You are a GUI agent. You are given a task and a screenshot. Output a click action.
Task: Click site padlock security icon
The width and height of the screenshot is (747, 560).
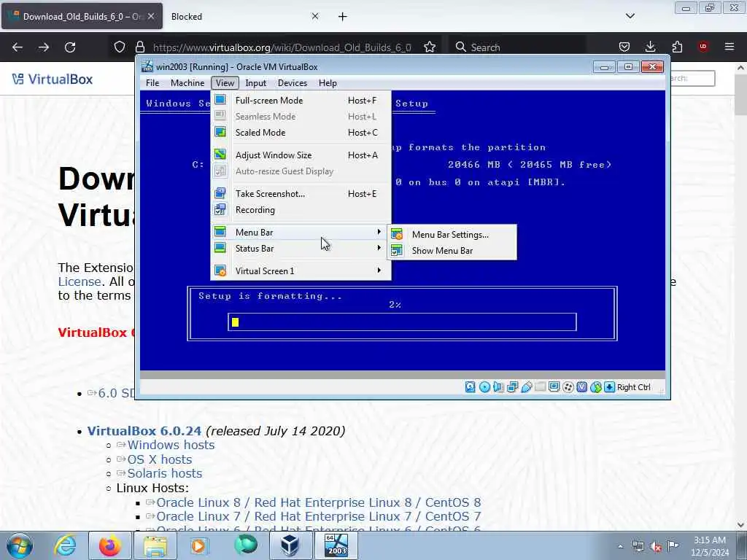click(139, 47)
